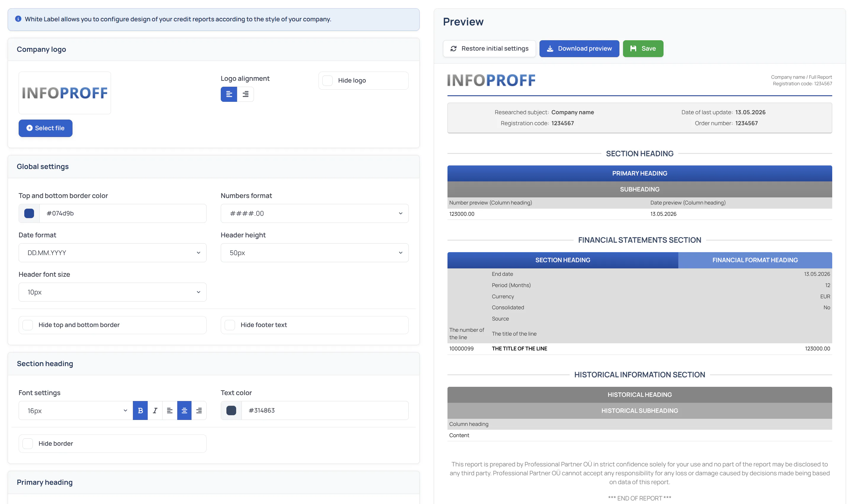
Task: Click the Global settings panel header
Action: pos(214,167)
